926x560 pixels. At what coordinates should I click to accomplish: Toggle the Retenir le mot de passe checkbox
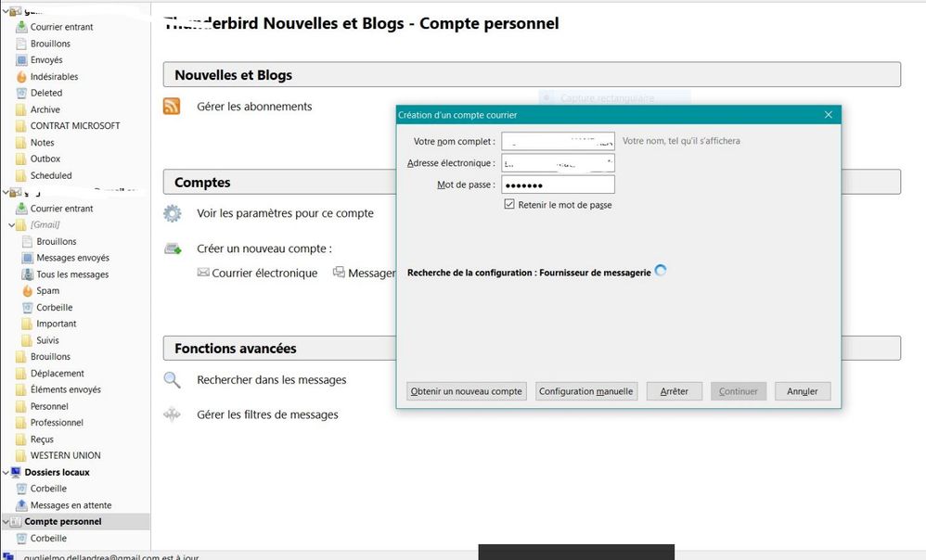point(509,204)
